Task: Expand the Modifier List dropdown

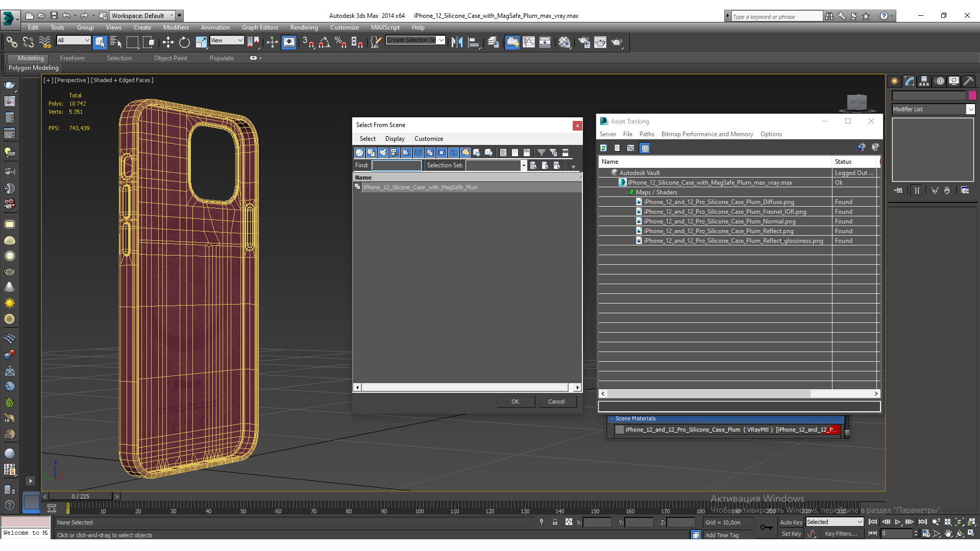Action: [970, 109]
